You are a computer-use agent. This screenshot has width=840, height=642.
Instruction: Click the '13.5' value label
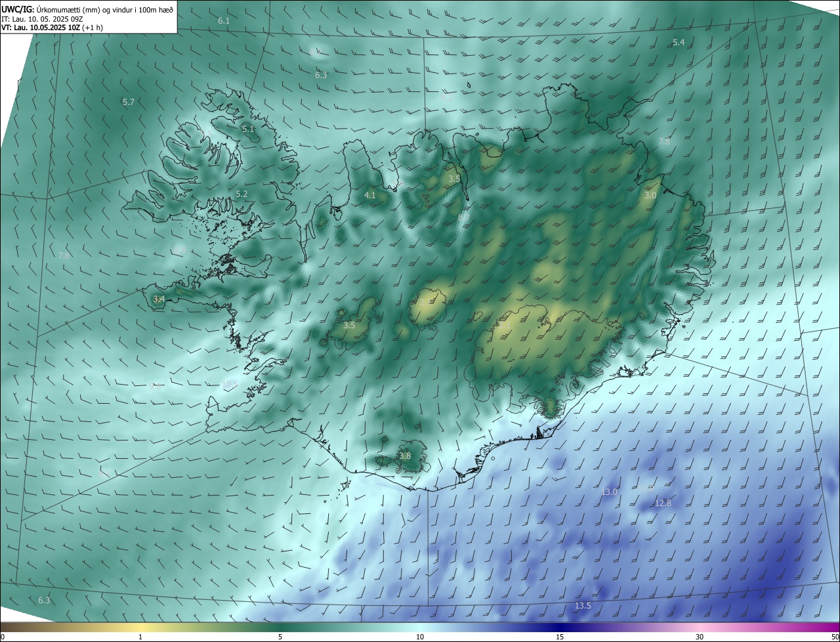583,605
